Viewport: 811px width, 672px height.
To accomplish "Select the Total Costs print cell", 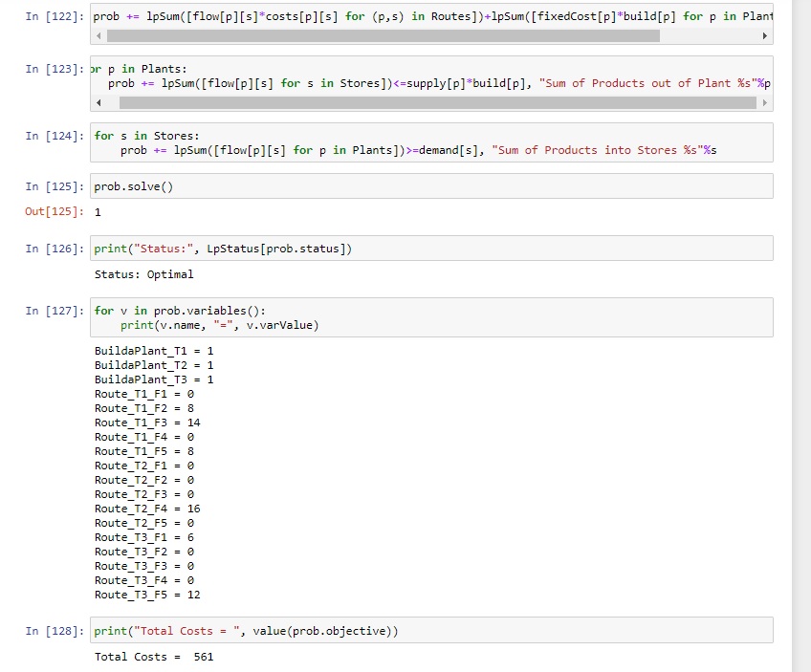I will 431,630.
